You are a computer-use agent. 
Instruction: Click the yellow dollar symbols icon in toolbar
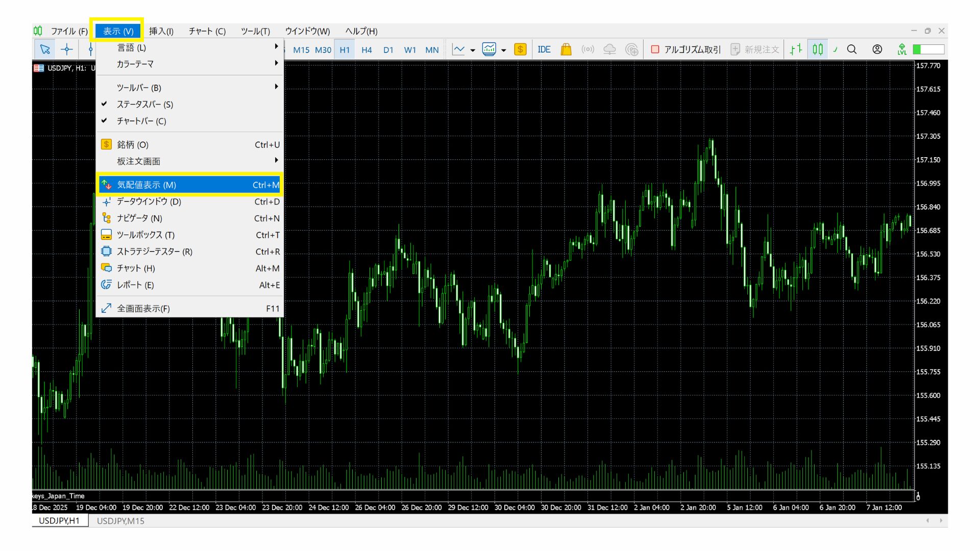(520, 49)
